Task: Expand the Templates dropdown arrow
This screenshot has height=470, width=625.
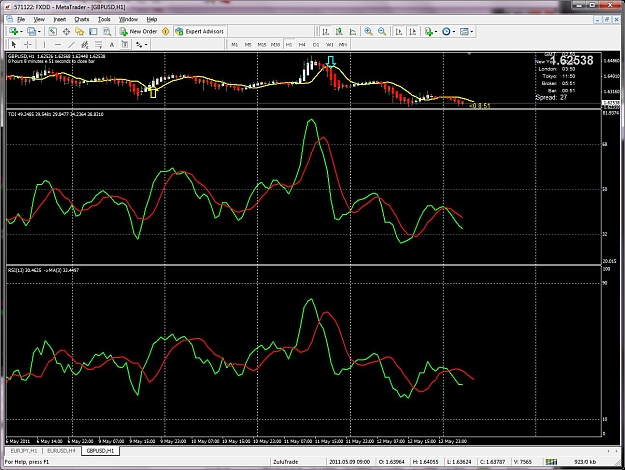Action: point(472,31)
